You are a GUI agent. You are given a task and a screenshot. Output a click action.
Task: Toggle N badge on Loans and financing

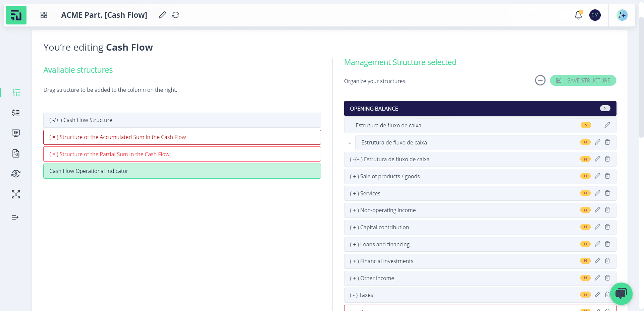point(585,244)
